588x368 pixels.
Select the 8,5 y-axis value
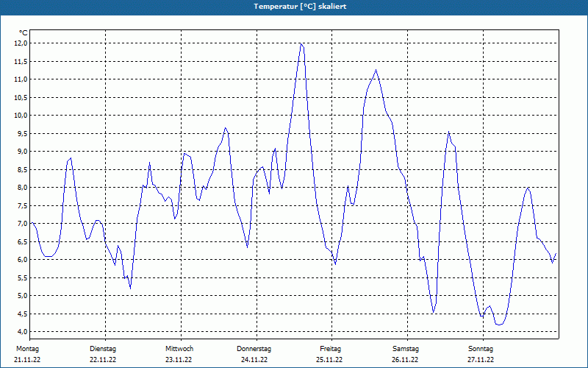(23, 169)
